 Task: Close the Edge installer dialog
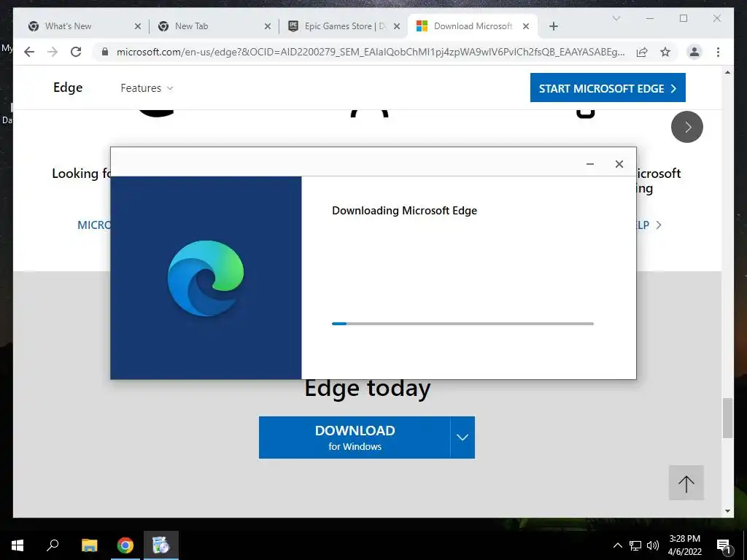(x=619, y=164)
